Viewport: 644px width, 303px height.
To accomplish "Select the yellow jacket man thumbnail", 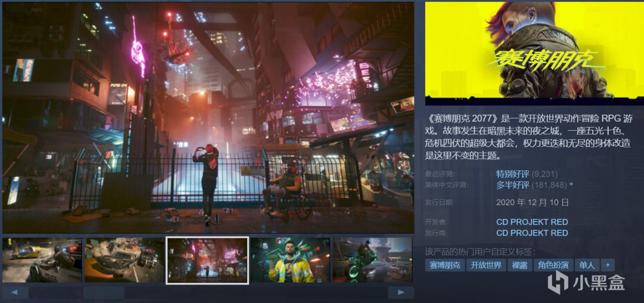I will pyautogui.click(x=290, y=260).
